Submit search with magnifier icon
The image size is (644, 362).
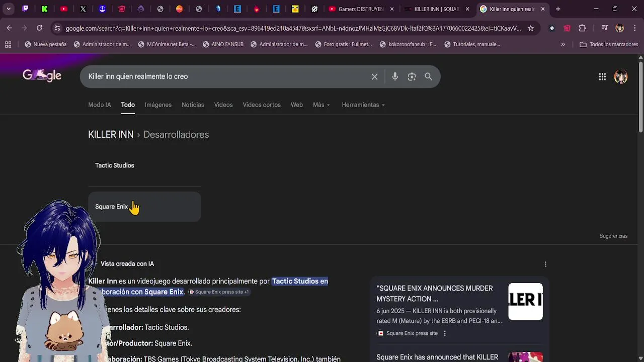click(428, 76)
